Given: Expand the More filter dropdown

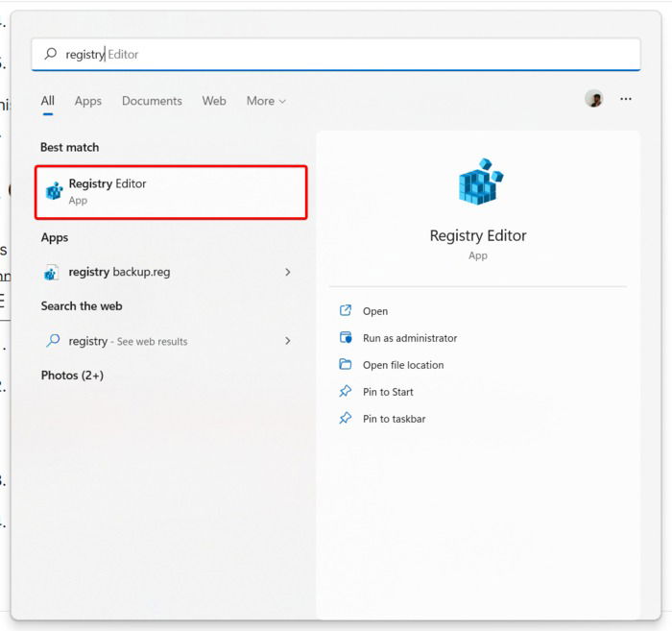Looking at the screenshot, I should point(266,101).
